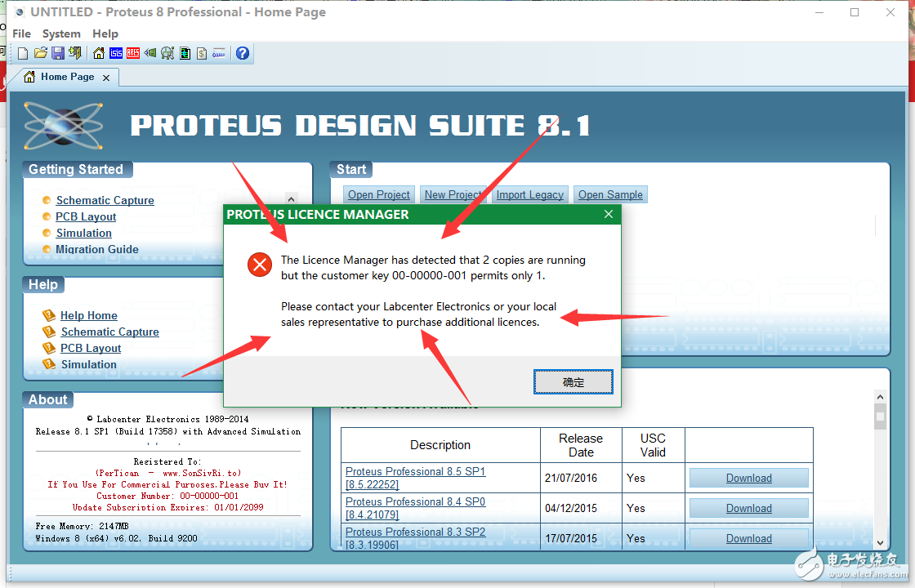This screenshot has height=588, width=915.
Task: Open the Help menu
Action: click(x=105, y=33)
